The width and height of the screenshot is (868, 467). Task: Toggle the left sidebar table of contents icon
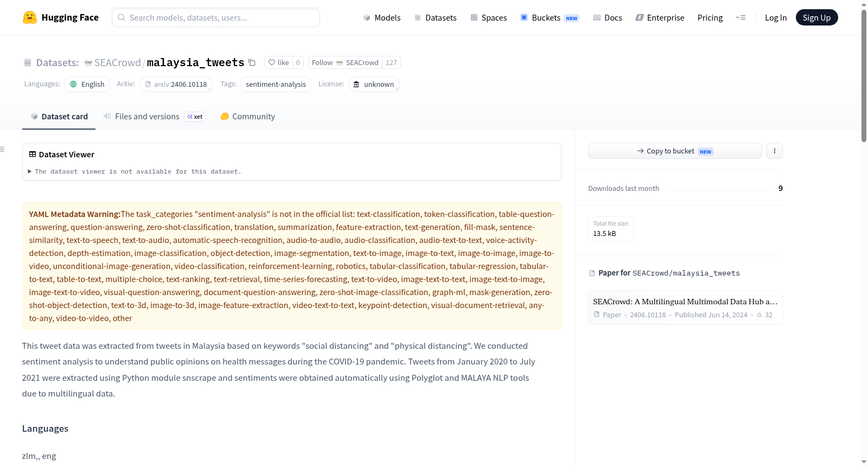click(2, 149)
